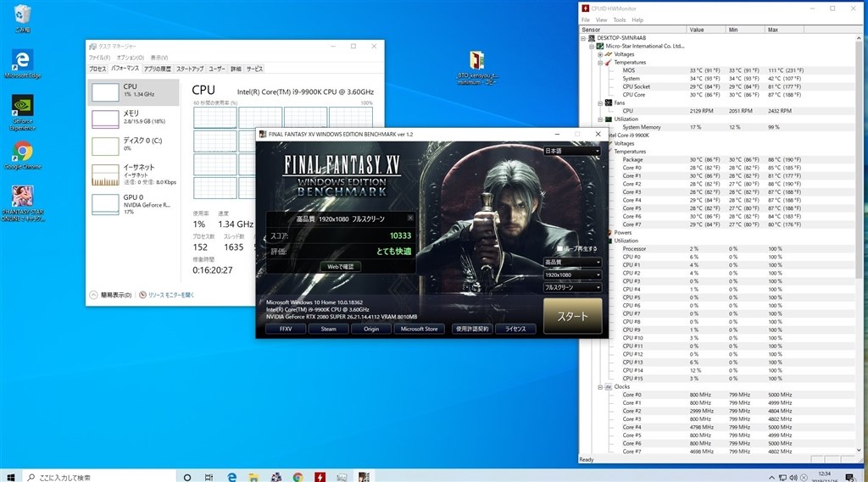This screenshot has height=482, width=868.
Task: Open オプション(O) menu in Task Manager
Action: [x=130, y=58]
